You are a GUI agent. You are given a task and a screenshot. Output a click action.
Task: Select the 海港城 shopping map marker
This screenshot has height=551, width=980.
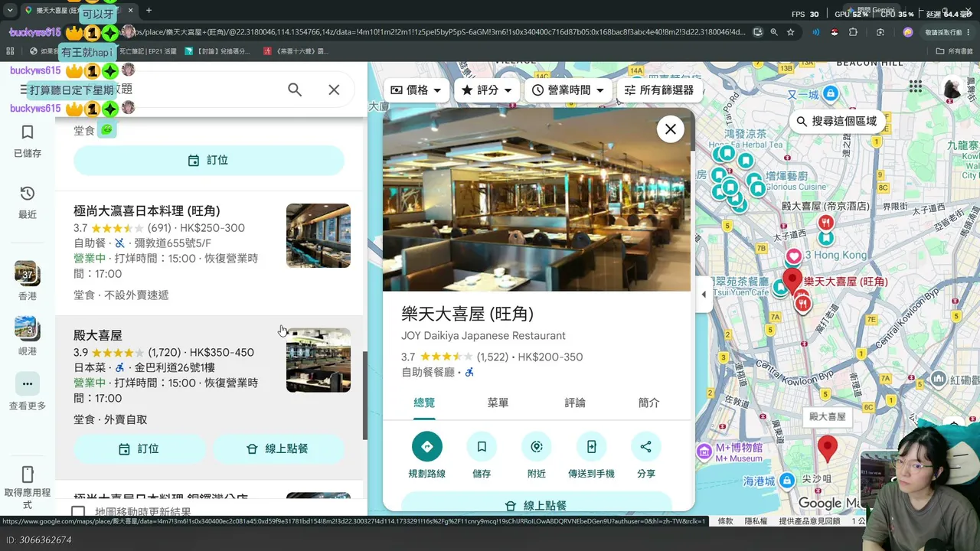[x=787, y=481]
